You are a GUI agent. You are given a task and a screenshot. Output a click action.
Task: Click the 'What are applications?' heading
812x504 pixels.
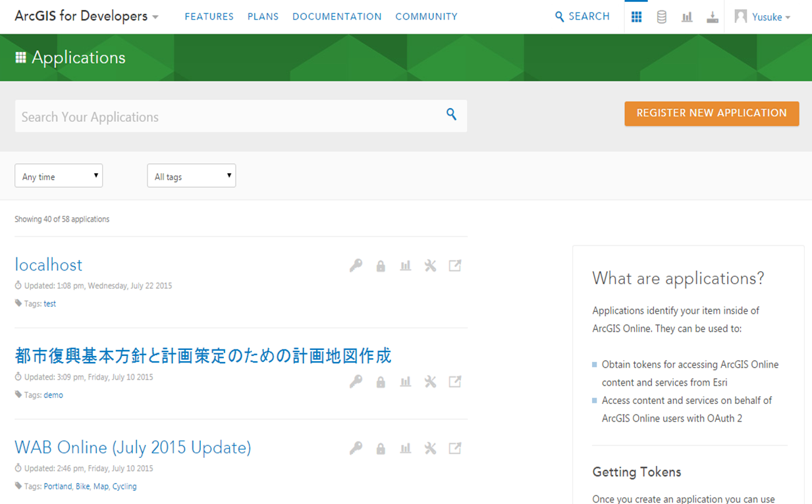point(678,278)
